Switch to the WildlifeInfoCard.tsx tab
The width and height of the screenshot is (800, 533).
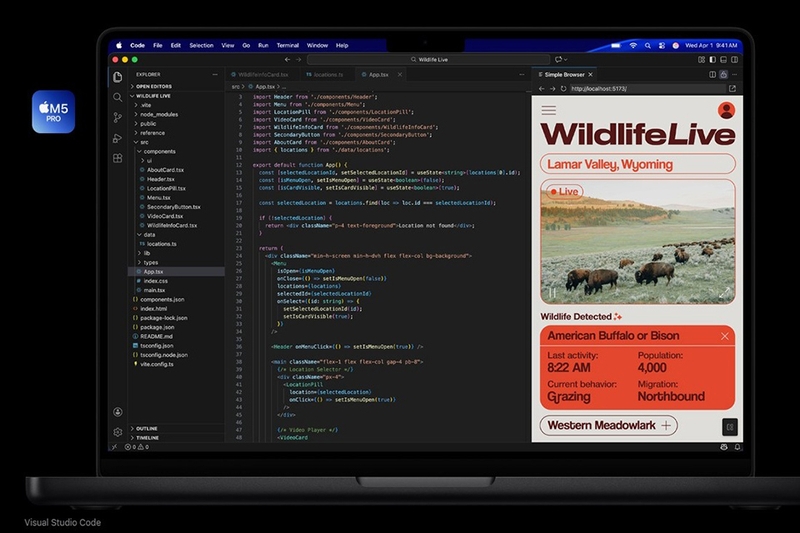coord(262,74)
